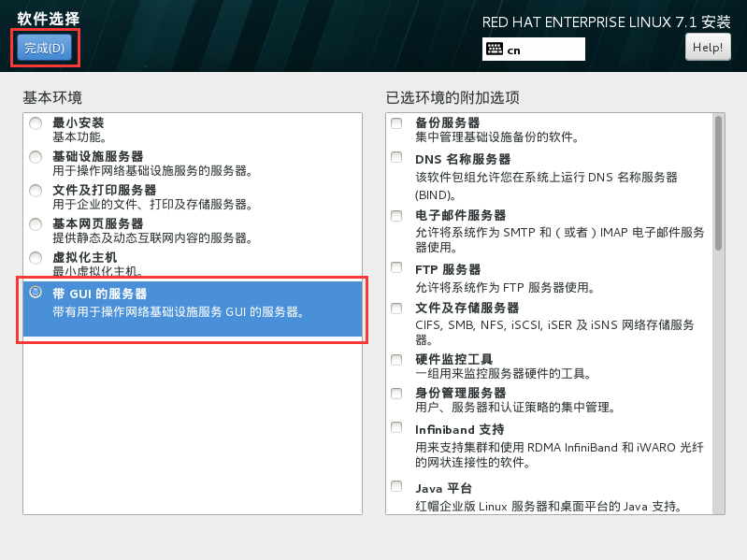Toggle the 电子邮件服务器 checkbox

[x=397, y=215]
